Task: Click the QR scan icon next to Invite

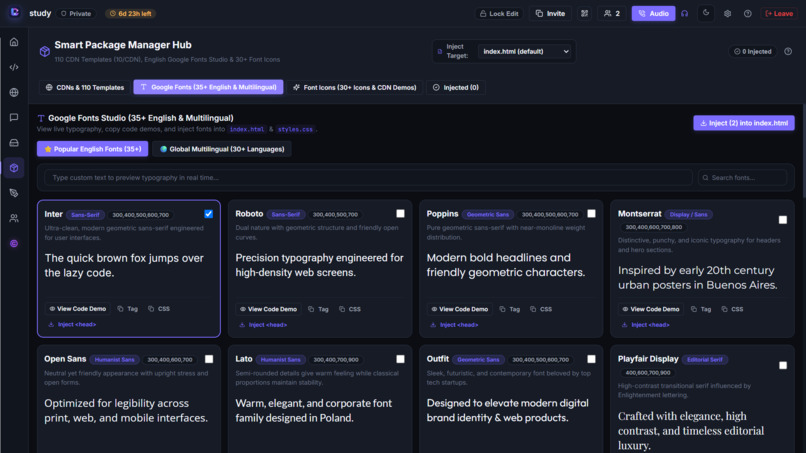Action: pyautogui.click(x=584, y=14)
